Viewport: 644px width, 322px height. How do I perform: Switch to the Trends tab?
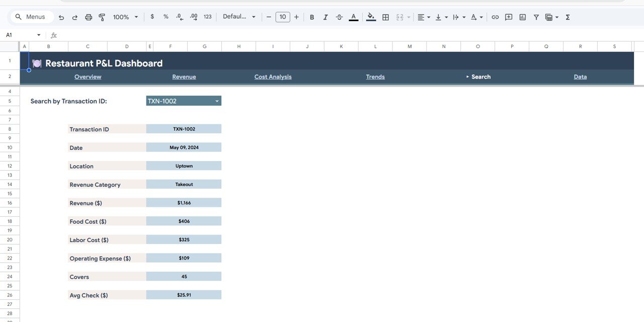pos(375,76)
